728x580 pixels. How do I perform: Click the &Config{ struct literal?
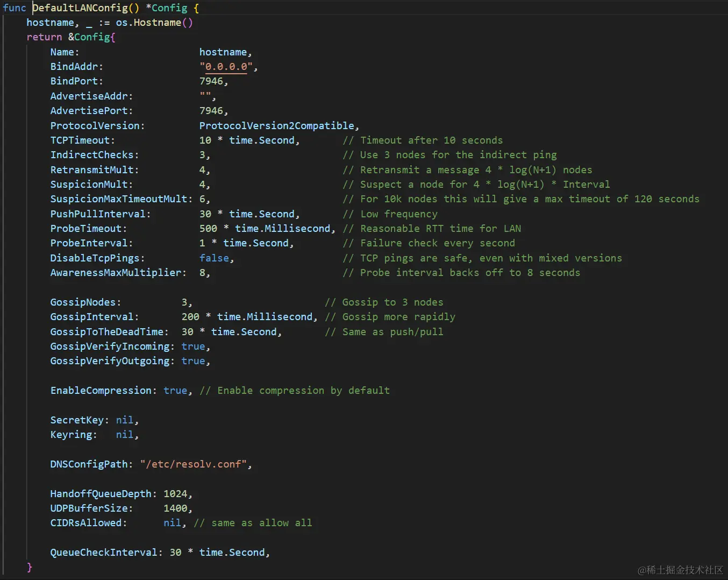[x=92, y=37]
